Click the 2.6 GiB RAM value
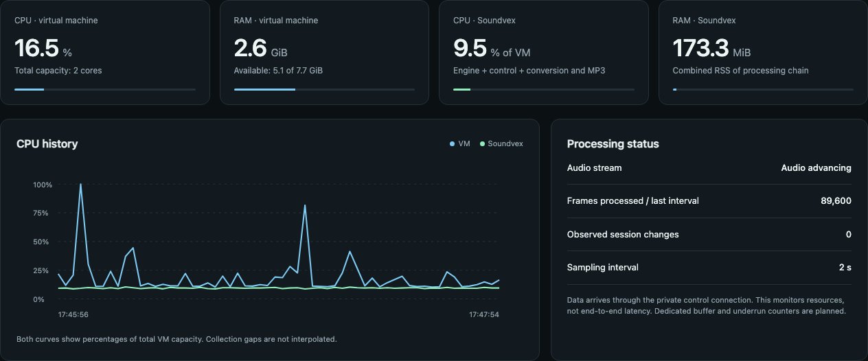 261,48
